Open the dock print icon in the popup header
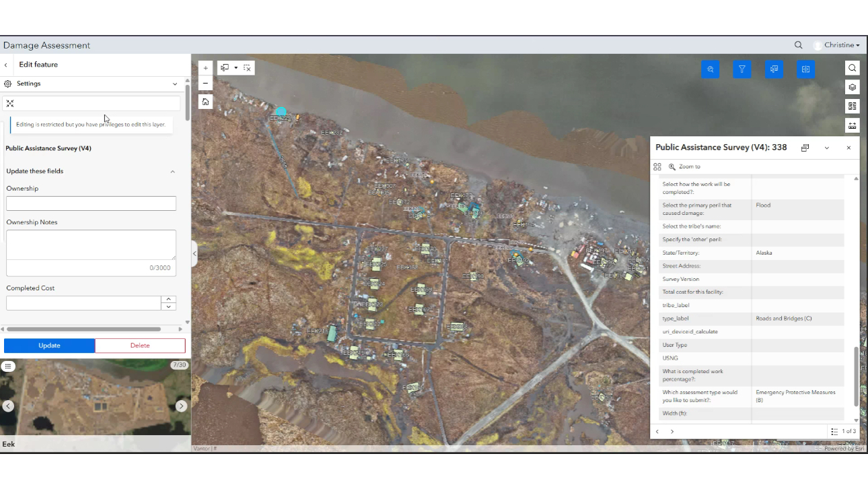 pos(805,148)
